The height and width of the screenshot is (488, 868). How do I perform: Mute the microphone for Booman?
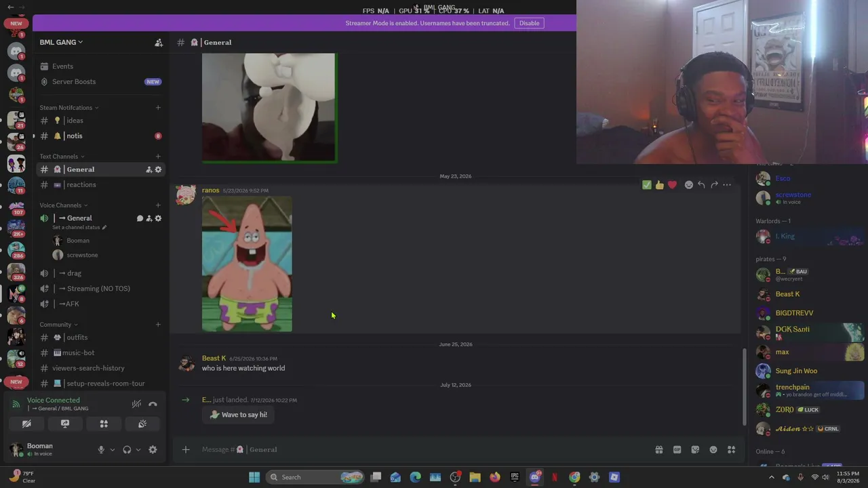[x=101, y=449]
